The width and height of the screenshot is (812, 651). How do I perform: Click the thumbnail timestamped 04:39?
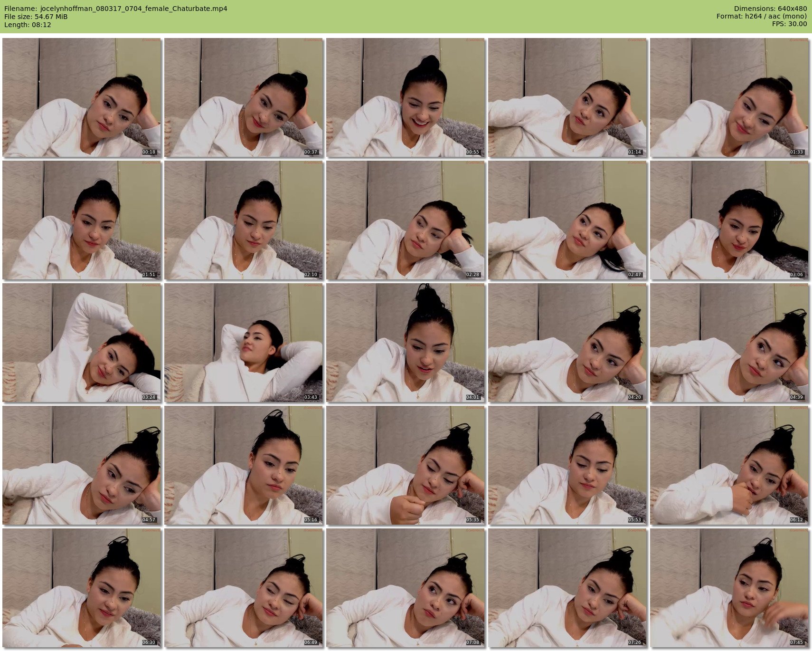(x=729, y=343)
